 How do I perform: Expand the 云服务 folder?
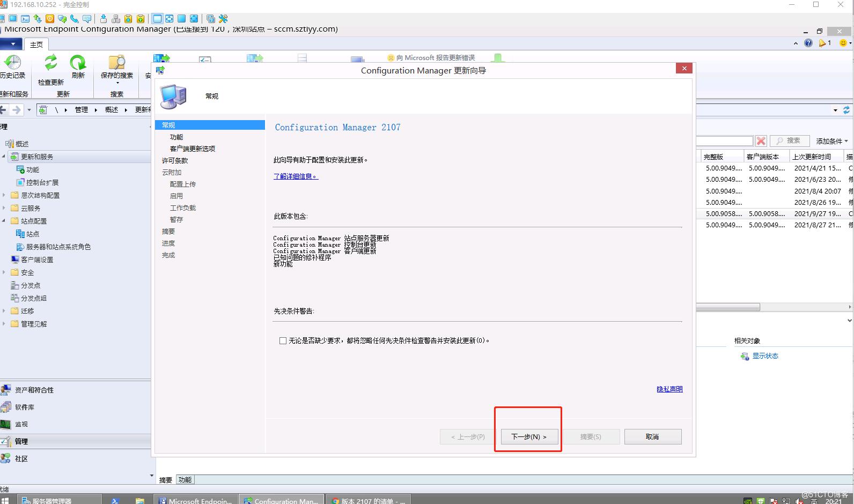(x=4, y=208)
